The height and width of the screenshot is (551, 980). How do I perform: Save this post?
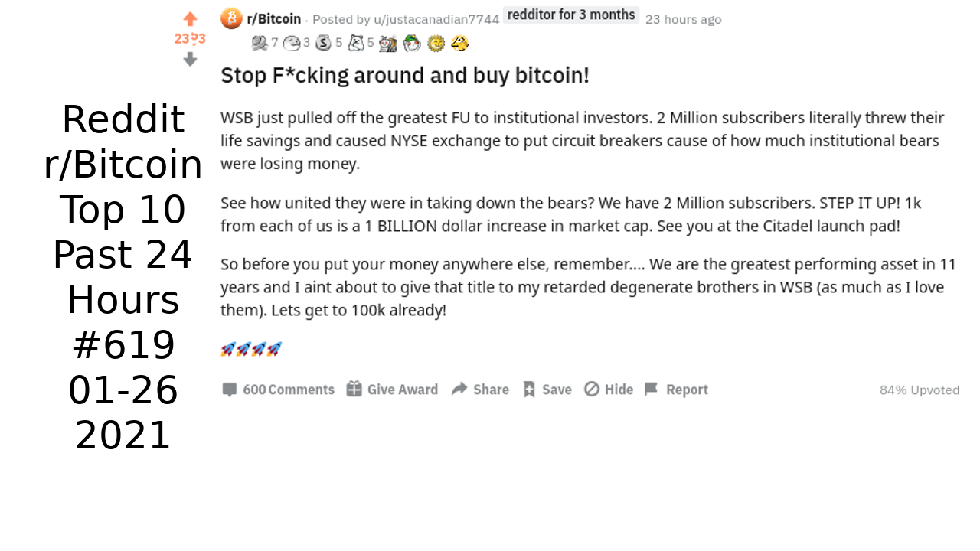[x=547, y=390]
